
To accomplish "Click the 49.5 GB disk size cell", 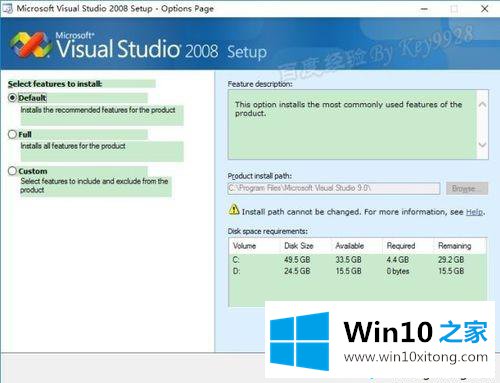I will pyautogui.click(x=297, y=260).
